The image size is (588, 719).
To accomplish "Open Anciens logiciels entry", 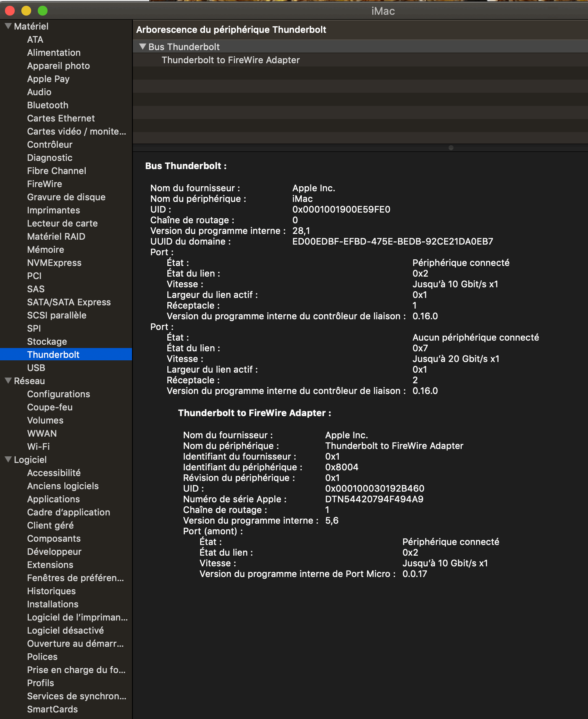I will click(63, 486).
